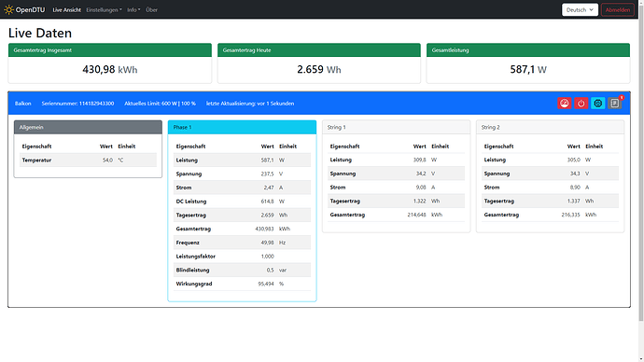This screenshot has width=644, height=362.
Task: Click the 587,1 W total power value
Action: pyautogui.click(x=528, y=69)
